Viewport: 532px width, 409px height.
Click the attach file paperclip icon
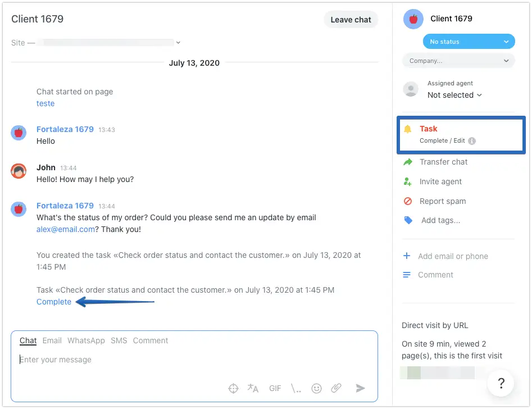[x=336, y=388]
